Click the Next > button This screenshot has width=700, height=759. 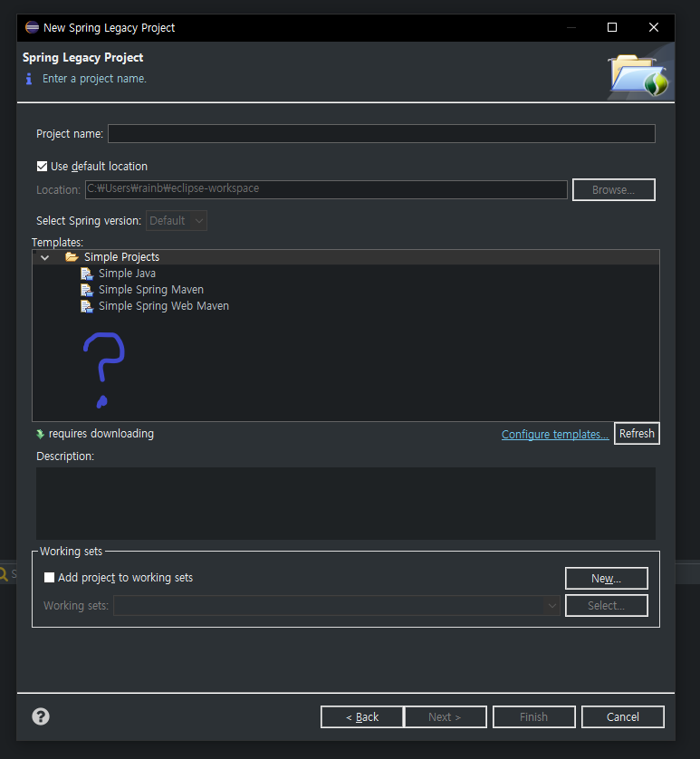coord(446,717)
